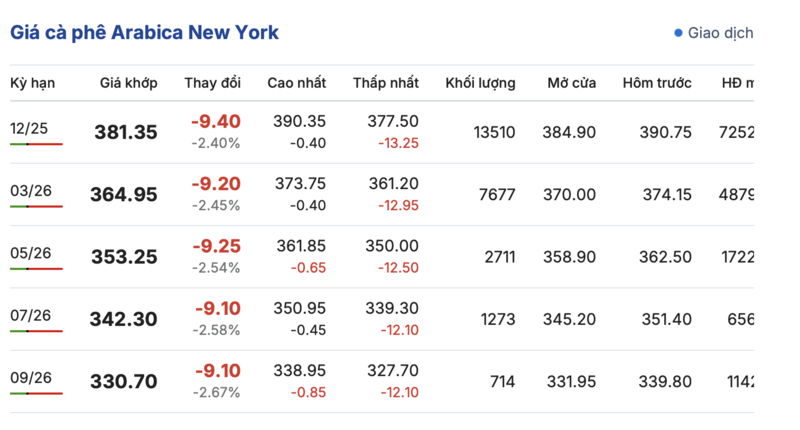Open the 12/25 contract row

click(x=29, y=128)
